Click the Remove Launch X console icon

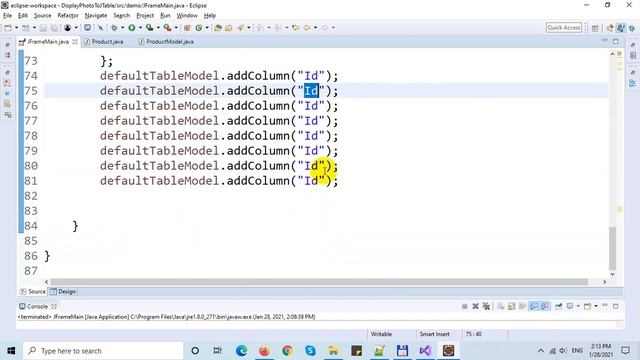[475, 306]
